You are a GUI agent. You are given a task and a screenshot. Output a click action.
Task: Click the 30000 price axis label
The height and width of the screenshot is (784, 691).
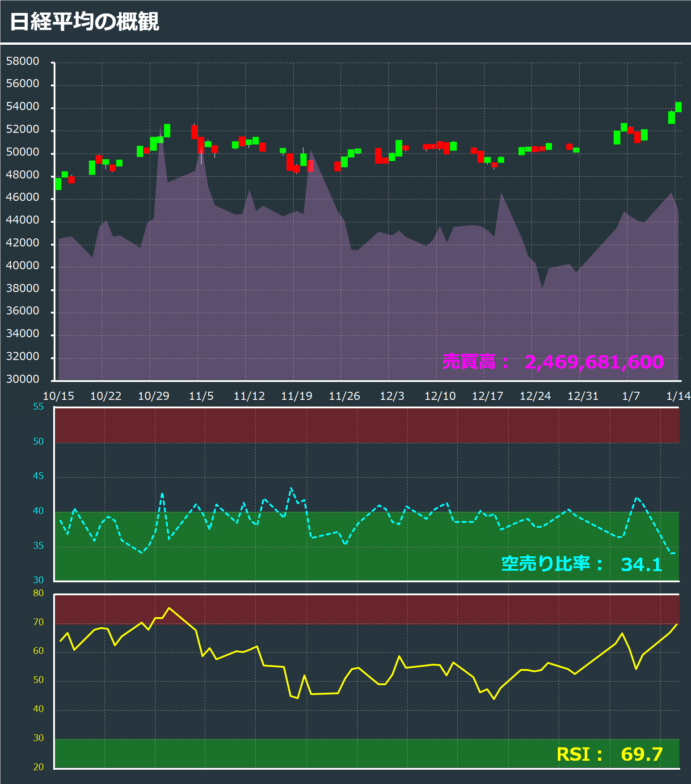tap(22, 379)
